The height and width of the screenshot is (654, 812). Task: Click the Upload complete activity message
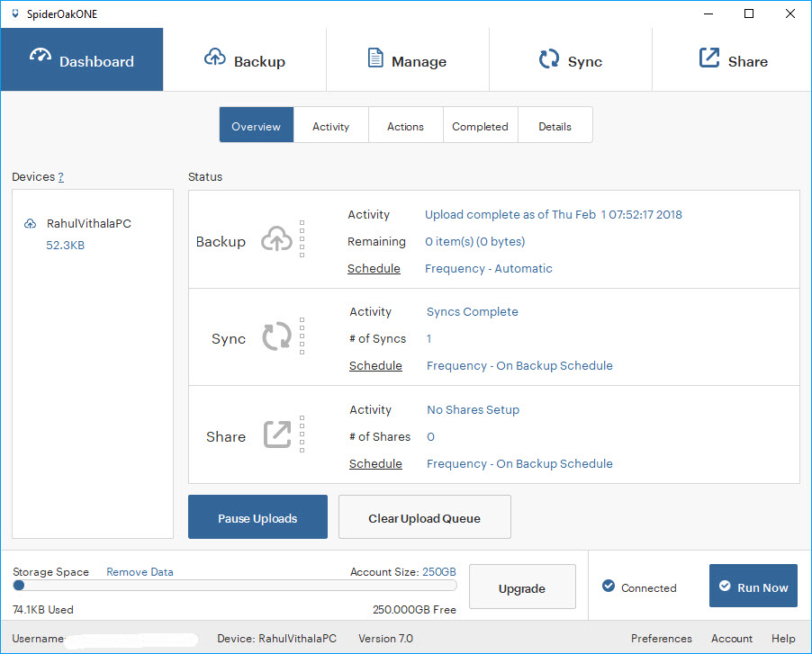tap(554, 215)
